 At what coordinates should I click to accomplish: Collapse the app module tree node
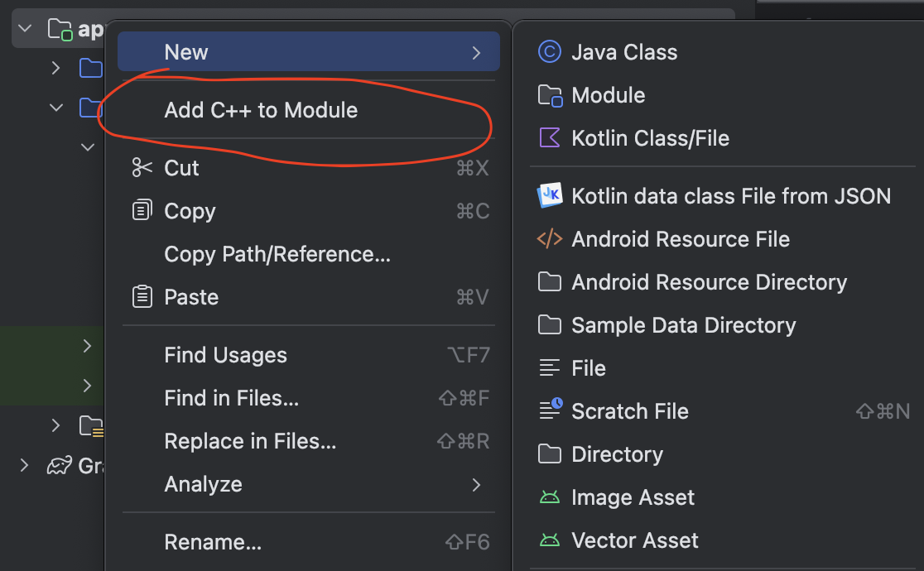[25, 29]
